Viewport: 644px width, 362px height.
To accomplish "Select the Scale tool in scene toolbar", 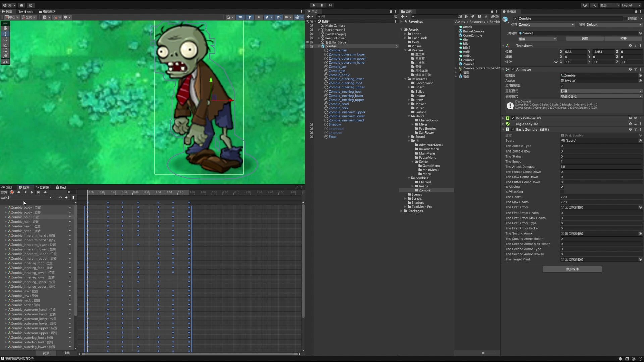I will click(5, 45).
